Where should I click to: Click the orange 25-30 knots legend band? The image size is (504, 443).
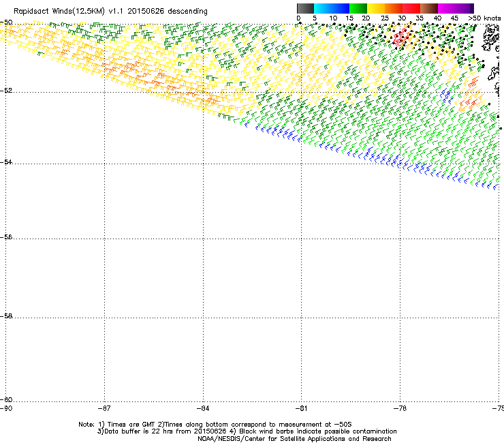pyautogui.click(x=394, y=8)
